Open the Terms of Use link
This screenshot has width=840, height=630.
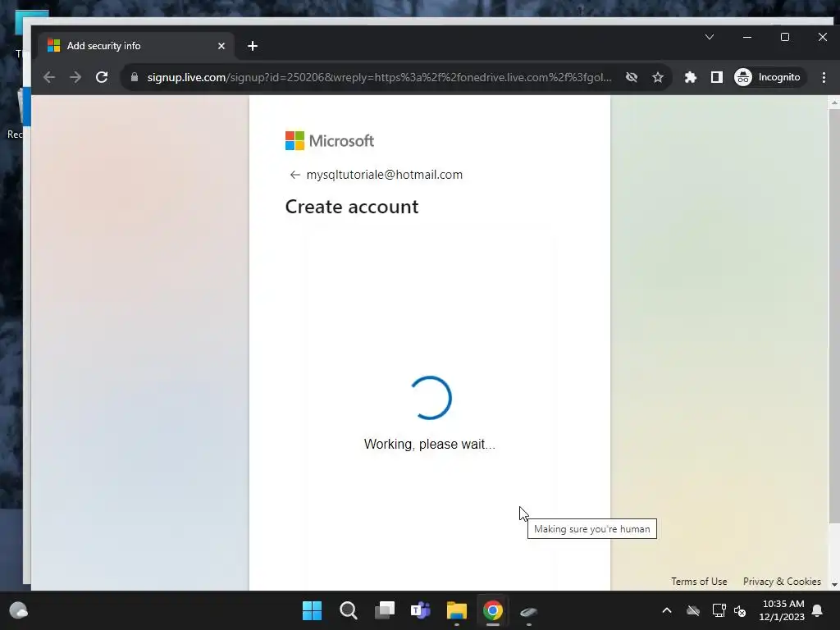699,582
